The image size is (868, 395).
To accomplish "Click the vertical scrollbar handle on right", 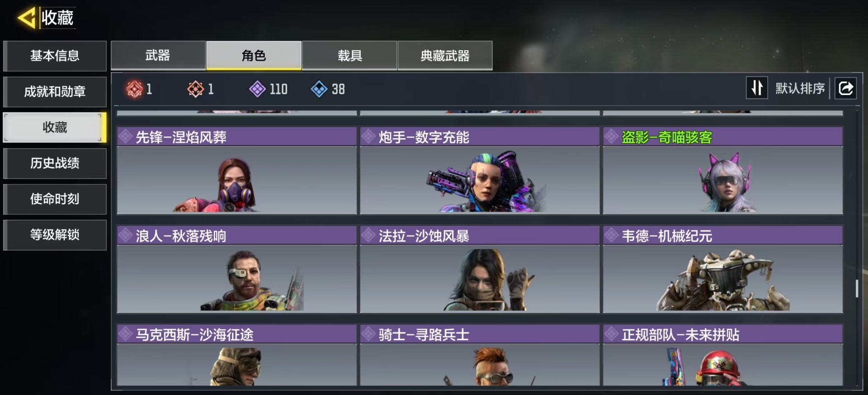I will tap(857, 288).
